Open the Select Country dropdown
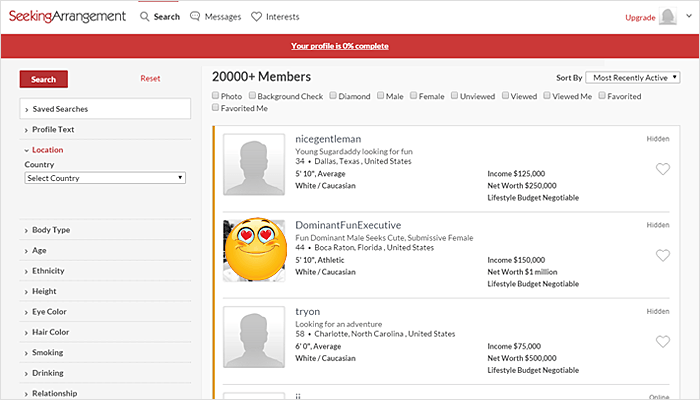This screenshot has height=400, width=700. coord(105,178)
